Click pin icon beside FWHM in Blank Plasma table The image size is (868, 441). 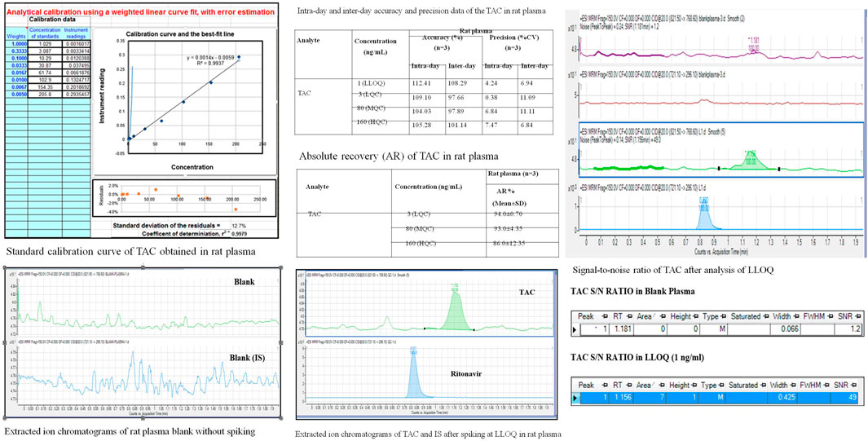[x=832, y=316]
